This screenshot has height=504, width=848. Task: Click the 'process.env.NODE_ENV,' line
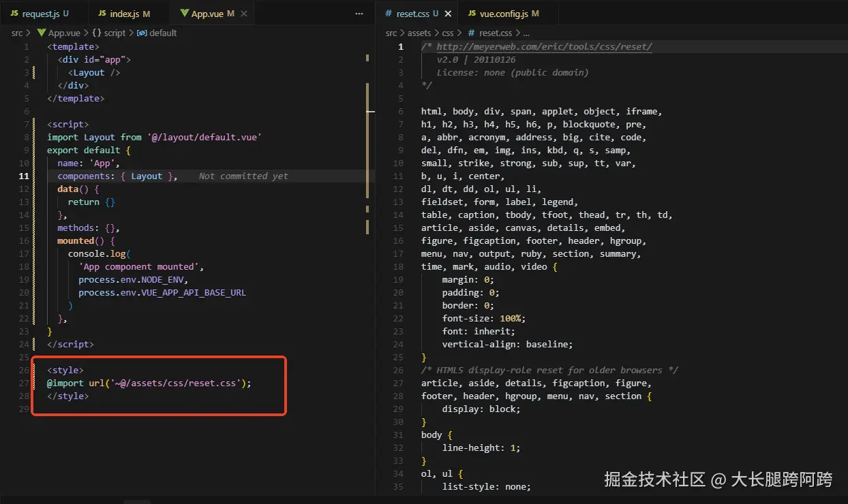point(133,279)
